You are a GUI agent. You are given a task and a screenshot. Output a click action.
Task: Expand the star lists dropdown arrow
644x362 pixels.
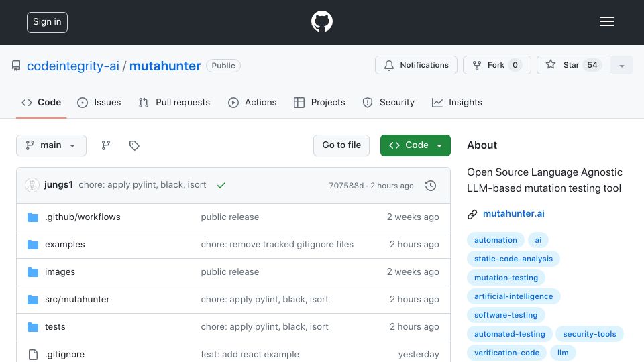pyautogui.click(x=622, y=65)
